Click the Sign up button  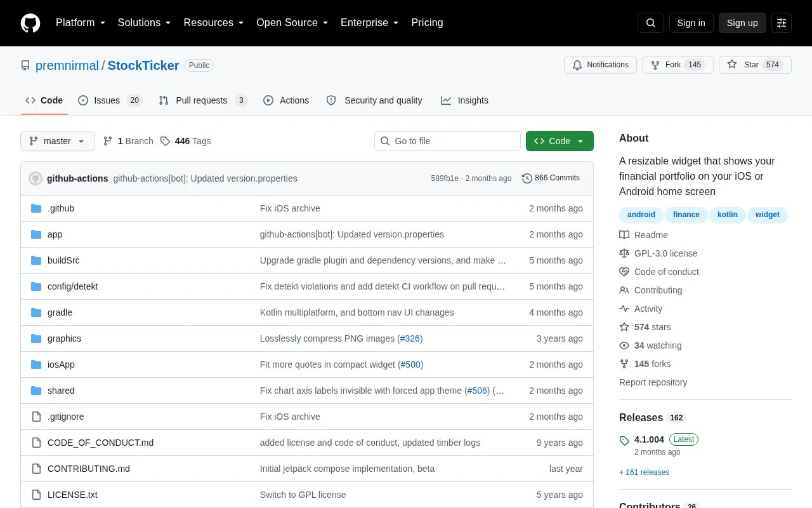(742, 23)
